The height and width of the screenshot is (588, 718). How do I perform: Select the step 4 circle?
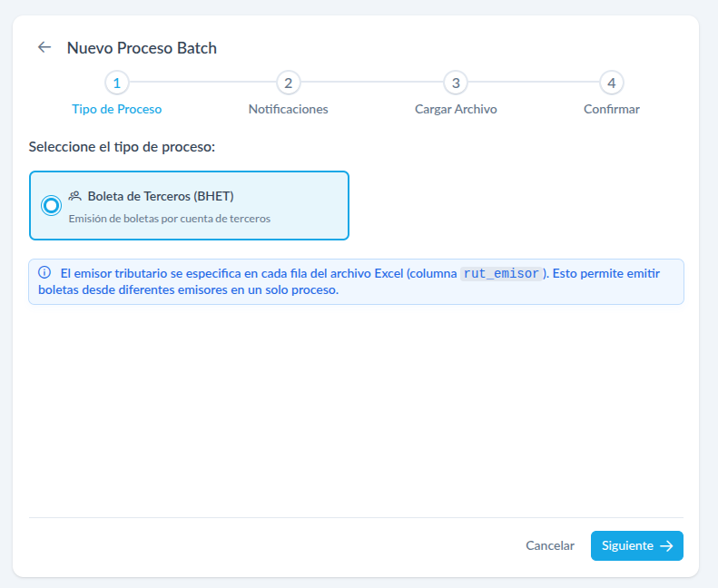tap(612, 83)
